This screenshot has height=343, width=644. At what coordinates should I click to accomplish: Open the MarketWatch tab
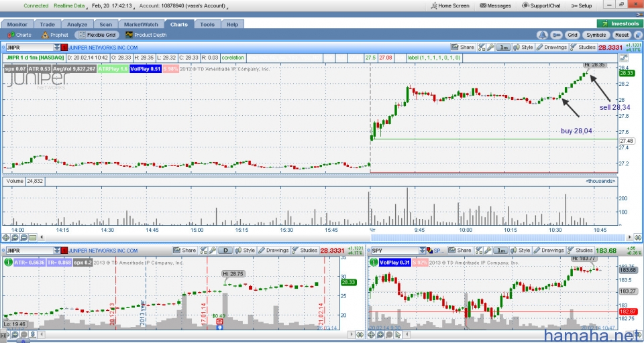(141, 25)
